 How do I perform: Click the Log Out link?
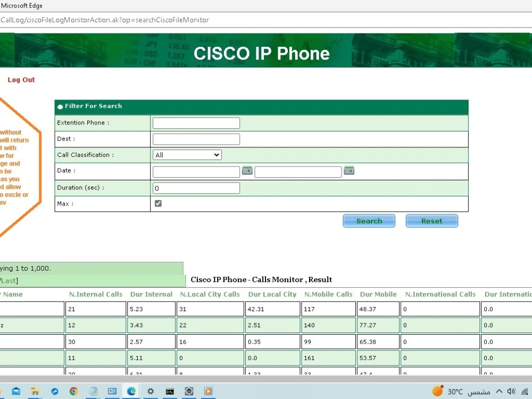pos(21,80)
